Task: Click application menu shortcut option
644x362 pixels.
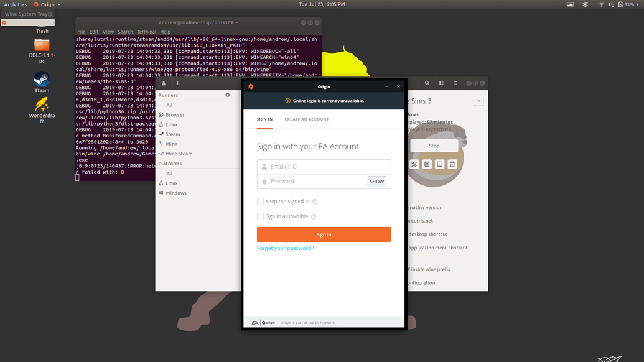Action: 437,248
